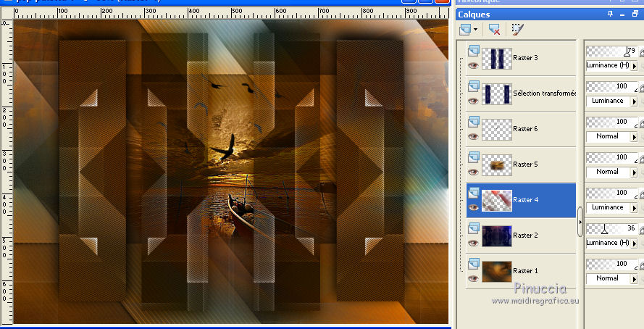Open Sélection transformée blend mode Luminance dropdown
This screenshot has height=329, width=644.
point(611,101)
